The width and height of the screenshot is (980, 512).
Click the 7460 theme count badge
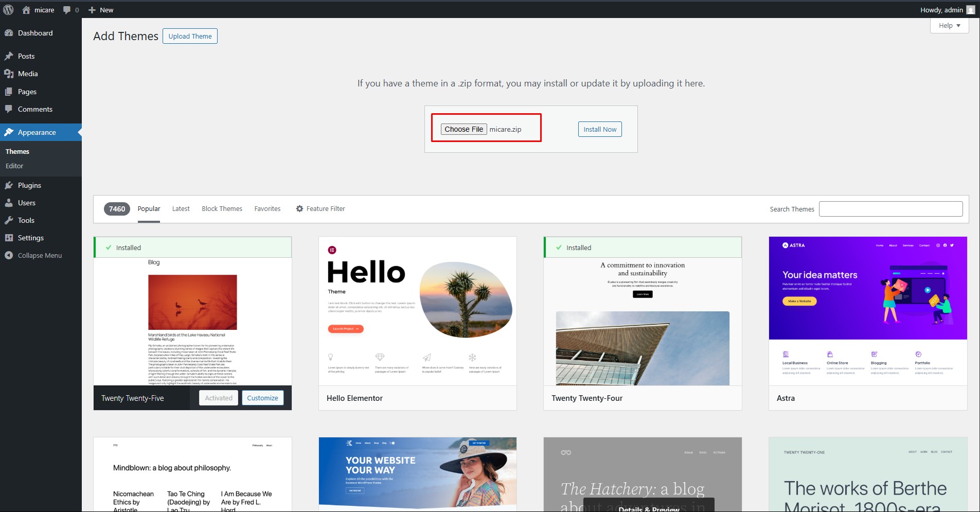click(x=117, y=209)
